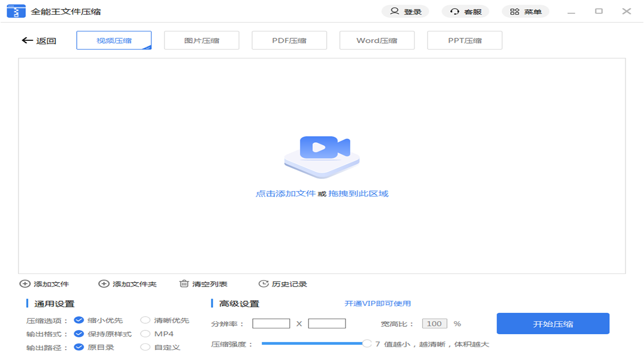644x362 pixels.
Task: Click the 压缩强度 slider handle
Action: pyautogui.click(x=367, y=343)
